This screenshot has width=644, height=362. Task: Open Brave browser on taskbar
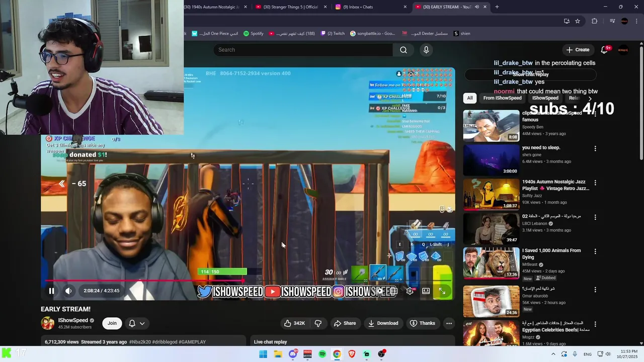[x=352, y=354]
